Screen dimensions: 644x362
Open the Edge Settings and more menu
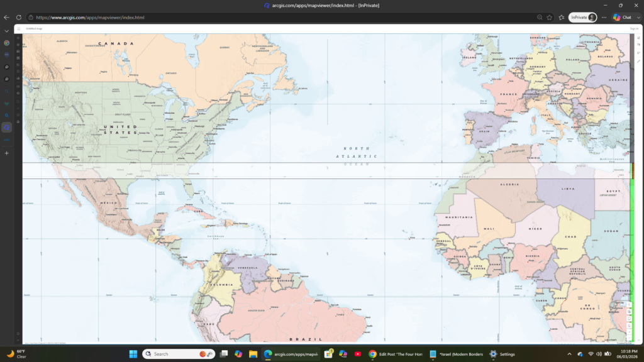604,17
